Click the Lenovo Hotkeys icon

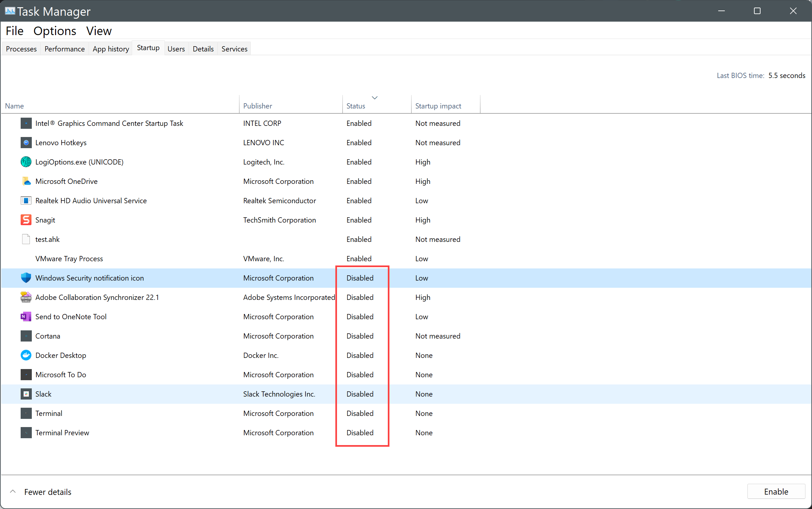tap(26, 143)
